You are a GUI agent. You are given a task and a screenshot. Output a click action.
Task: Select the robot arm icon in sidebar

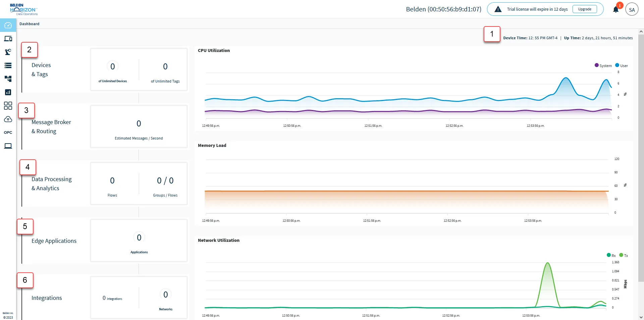8,52
